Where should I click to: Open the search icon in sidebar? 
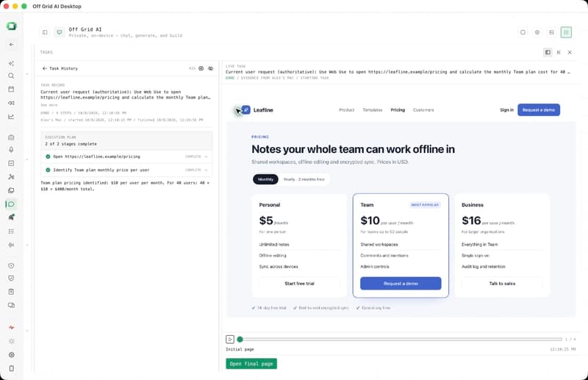(x=11, y=76)
